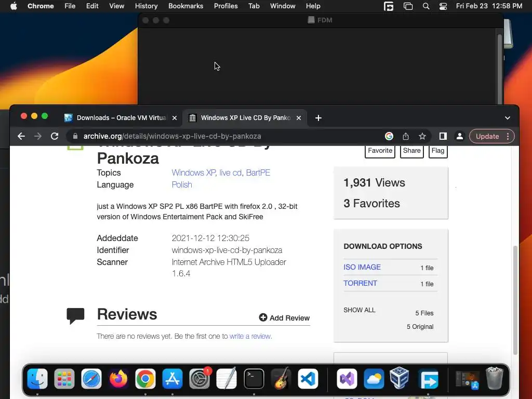This screenshot has height=399, width=532.
Task: Flag this archive item
Action: (438, 151)
